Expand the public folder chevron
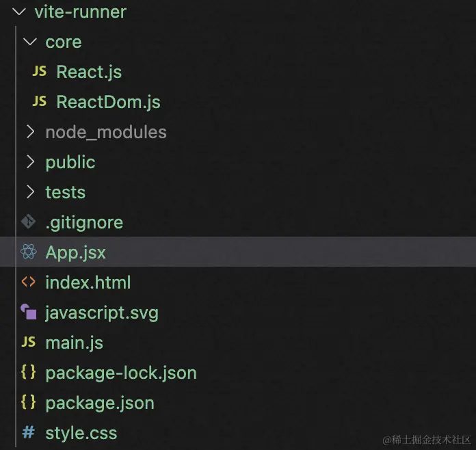Screen dimensions: 476x450 click(30, 162)
